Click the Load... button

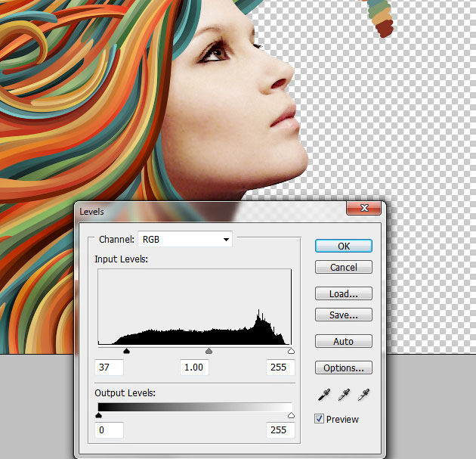click(344, 293)
